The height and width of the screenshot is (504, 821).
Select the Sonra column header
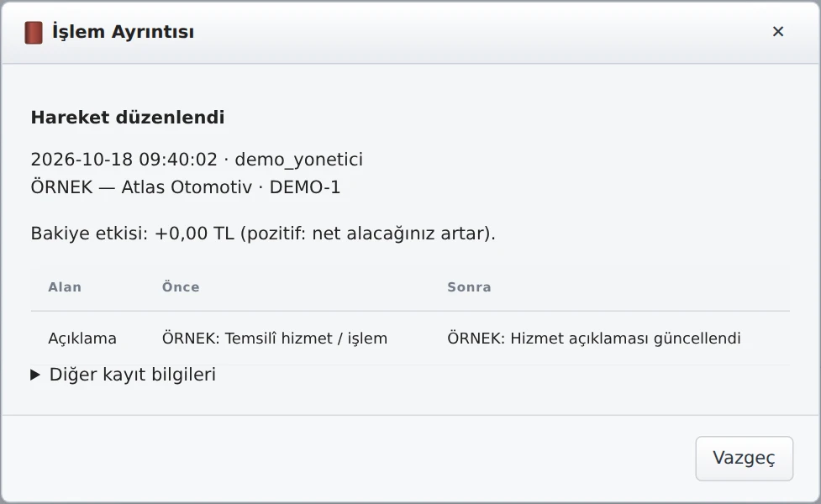click(x=469, y=286)
